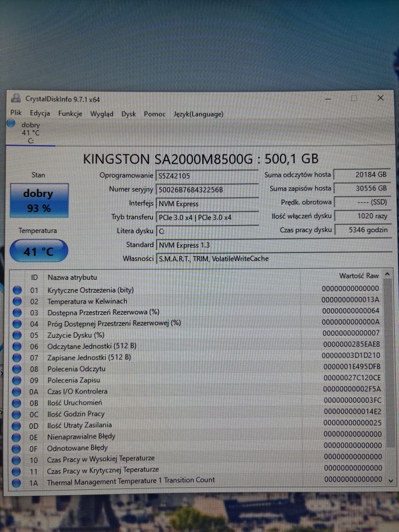Click status orb for 03 Dostępna Przestrzeń Rezerwowa

click(18, 312)
